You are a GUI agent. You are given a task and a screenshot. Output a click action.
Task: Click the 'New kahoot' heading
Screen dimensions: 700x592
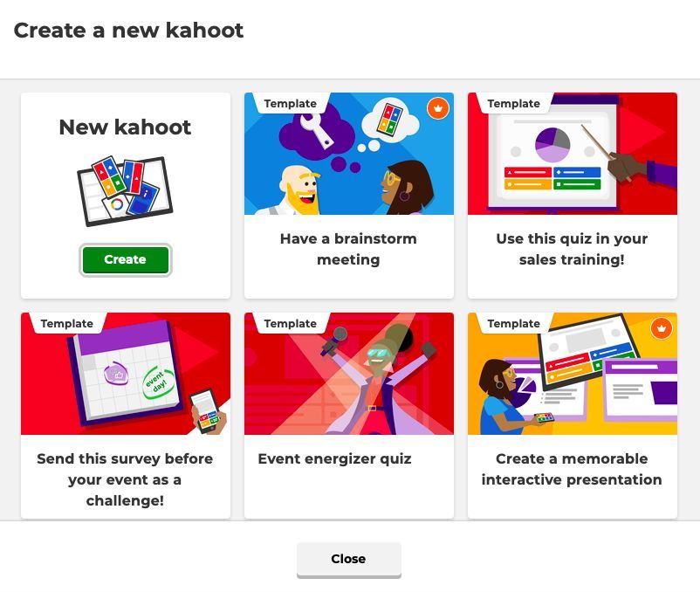pos(126,127)
